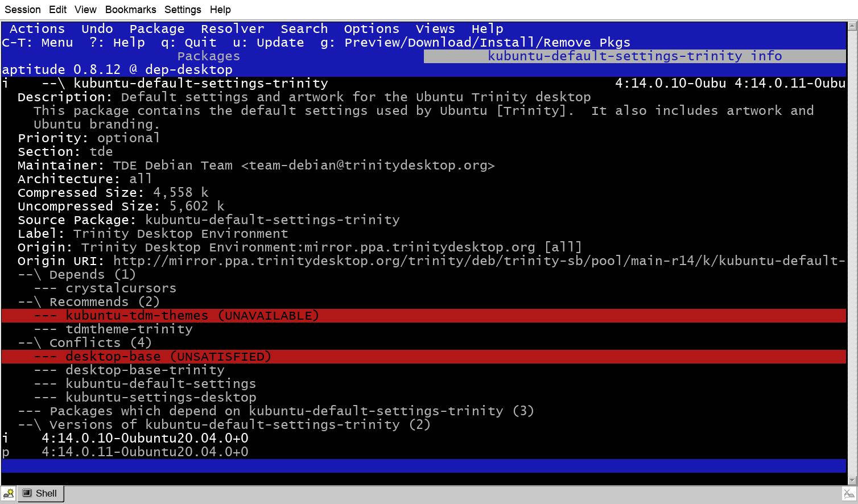Click the 'C-T: Menu' shortcut hint

click(38, 43)
